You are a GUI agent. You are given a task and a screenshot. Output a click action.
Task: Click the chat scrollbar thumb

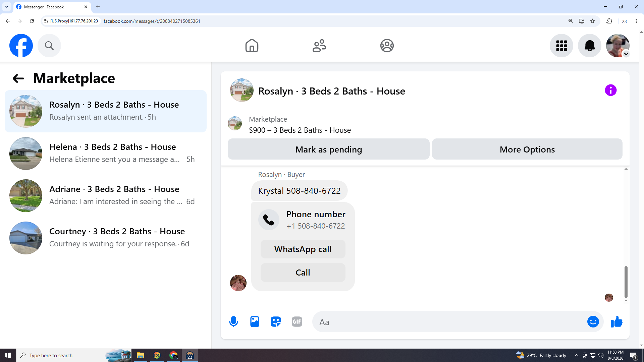click(626, 282)
